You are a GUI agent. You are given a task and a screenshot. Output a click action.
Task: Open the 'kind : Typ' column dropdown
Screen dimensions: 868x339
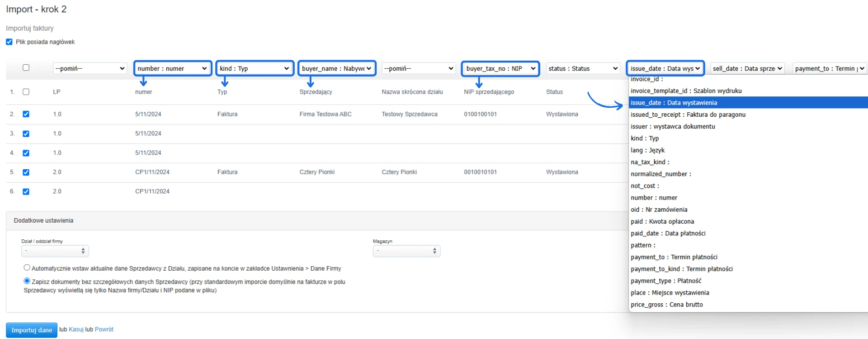click(x=255, y=68)
